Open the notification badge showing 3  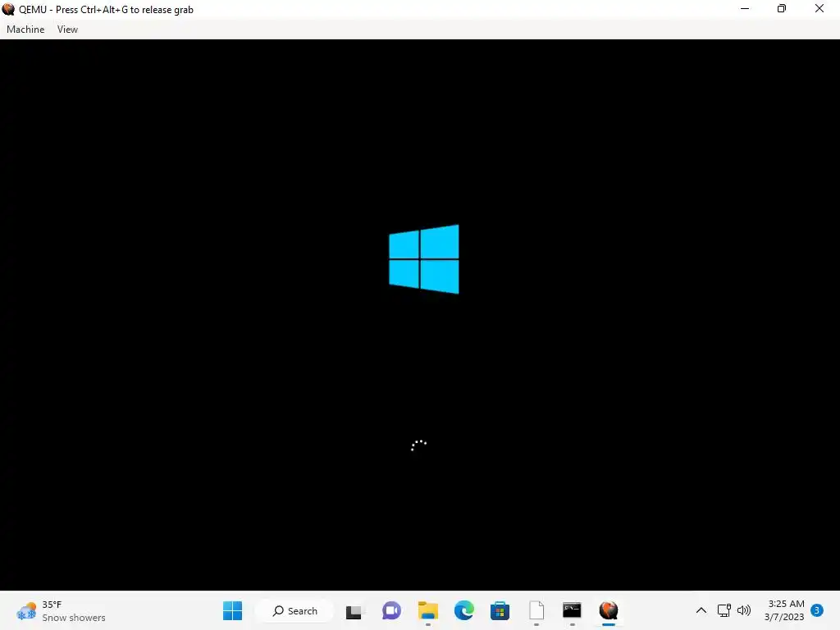817,610
